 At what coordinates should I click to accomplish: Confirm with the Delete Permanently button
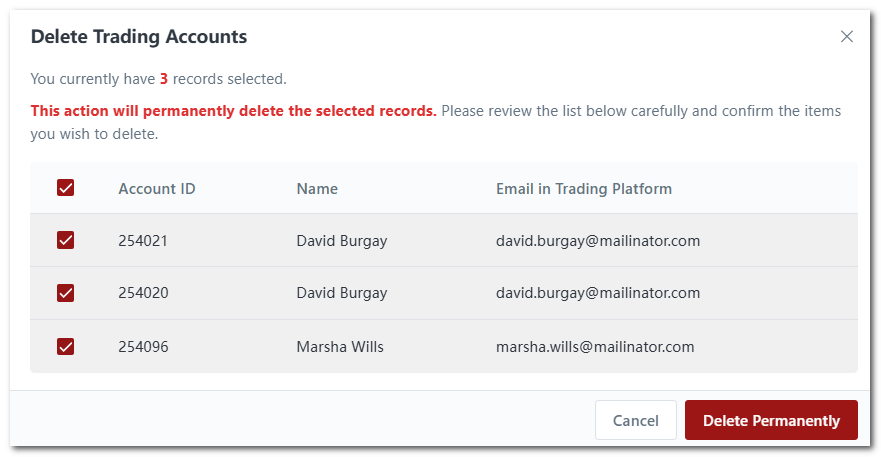(771, 420)
